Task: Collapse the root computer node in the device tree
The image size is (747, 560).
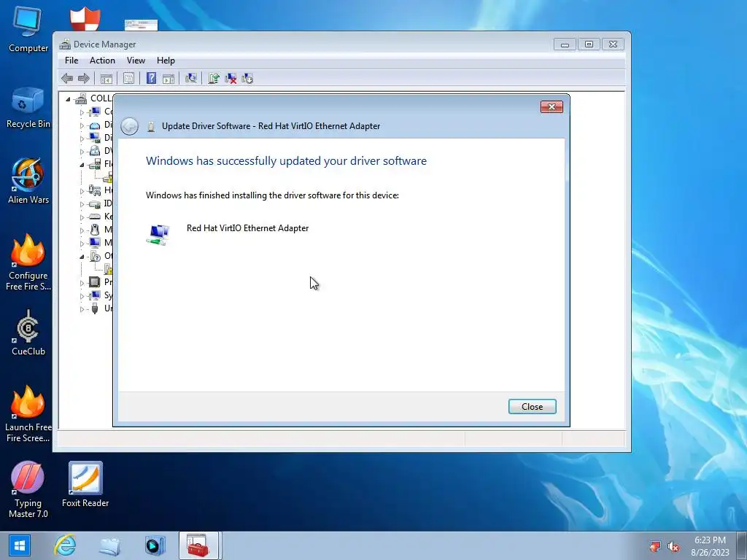Action: pyautogui.click(x=68, y=99)
